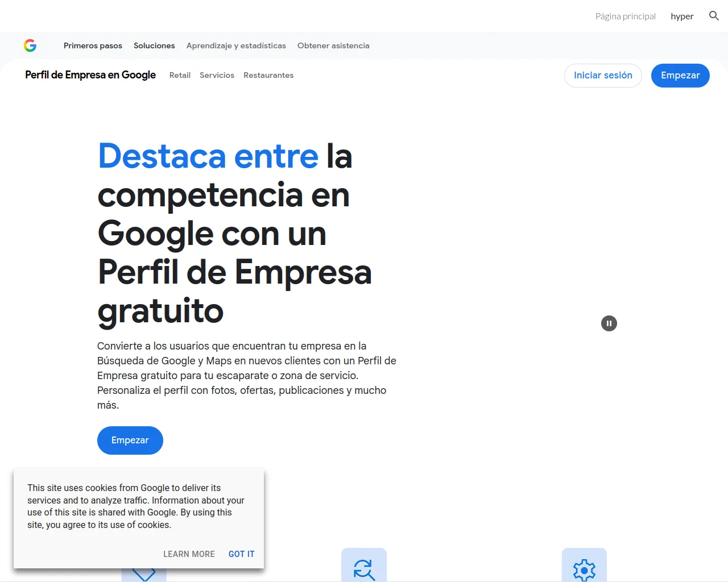Click the 'Destaca entre' hero heading

(x=234, y=233)
